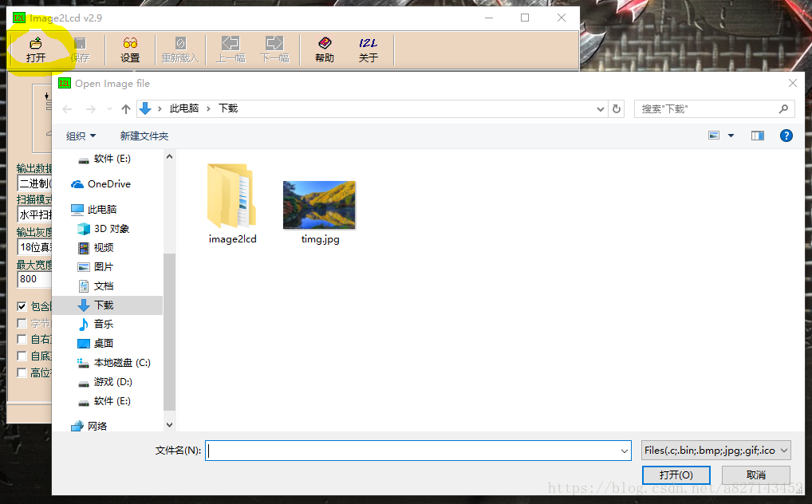The image size is (812, 504).
Task: Select 图片 (Pictures) in the navigation pane
Action: click(x=107, y=267)
